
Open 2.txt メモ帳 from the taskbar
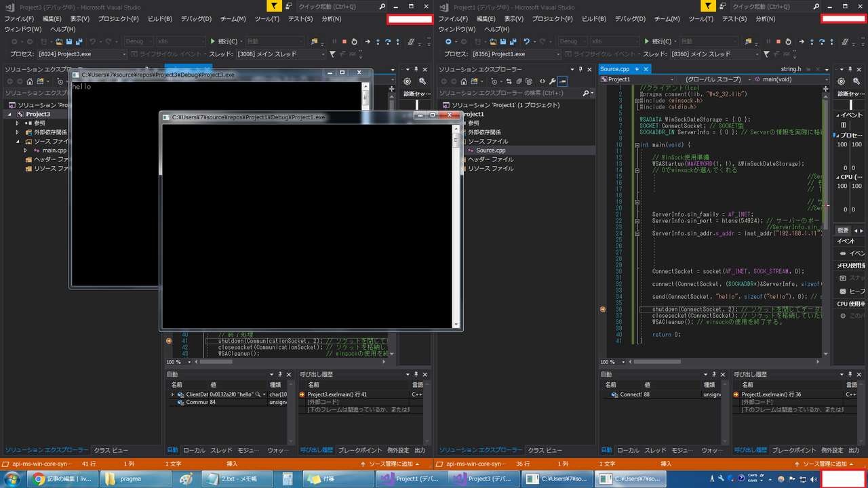pos(237,479)
